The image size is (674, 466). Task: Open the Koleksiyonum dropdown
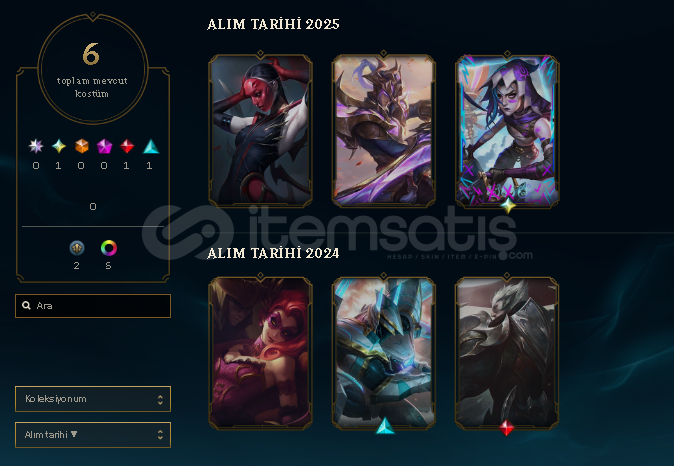click(x=93, y=399)
